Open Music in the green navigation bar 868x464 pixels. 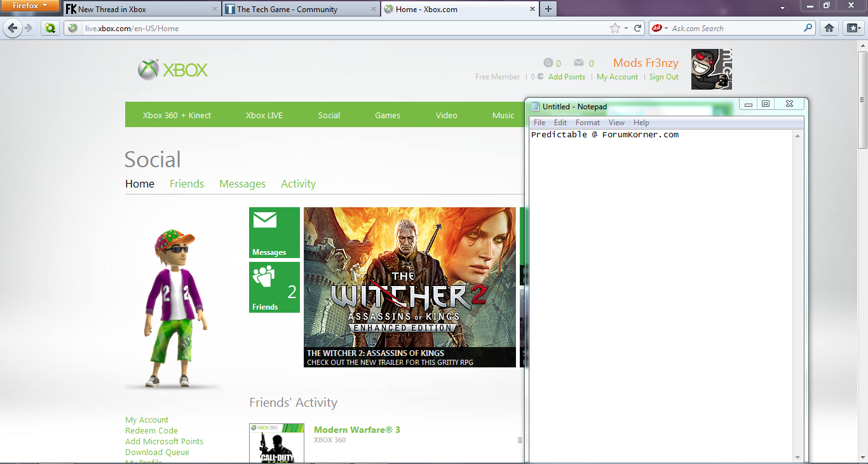point(503,115)
